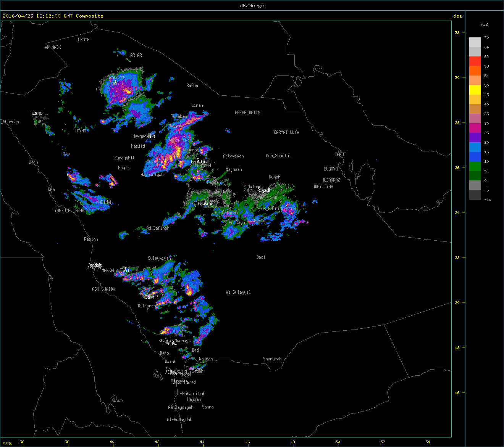Click the longitude 36 tick label

22,442
